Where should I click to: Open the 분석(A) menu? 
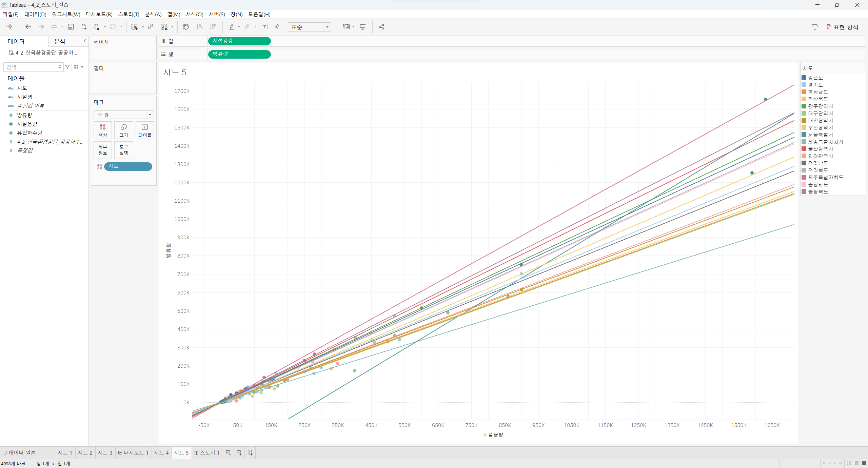click(153, 14)
